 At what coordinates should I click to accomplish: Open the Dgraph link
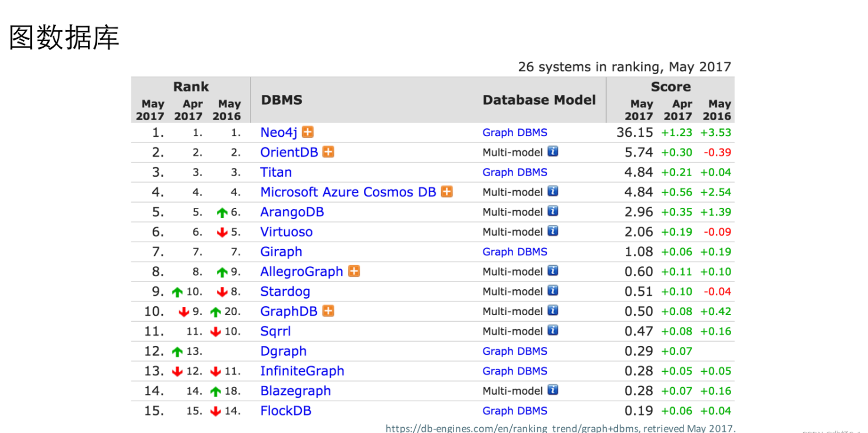[284, 351]
